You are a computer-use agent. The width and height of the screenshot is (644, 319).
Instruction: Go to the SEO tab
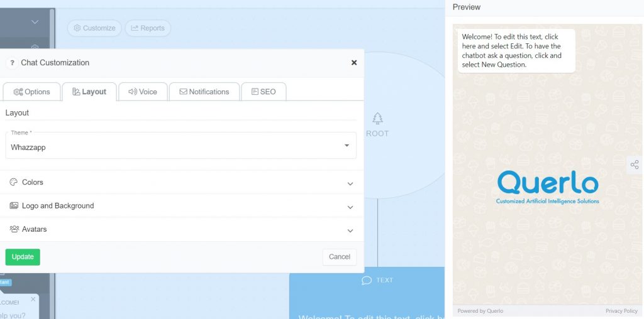pos(264,92)
